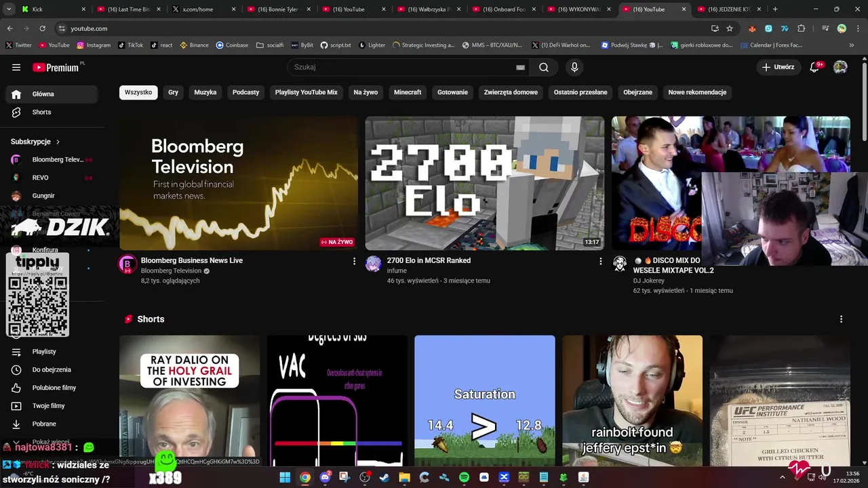
Task: Click the DJ Jokerey channel avatar
Action: click(620, 264)
